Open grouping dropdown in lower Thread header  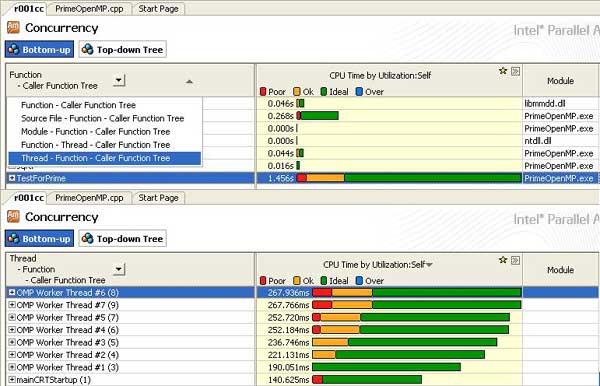(119, 269)
